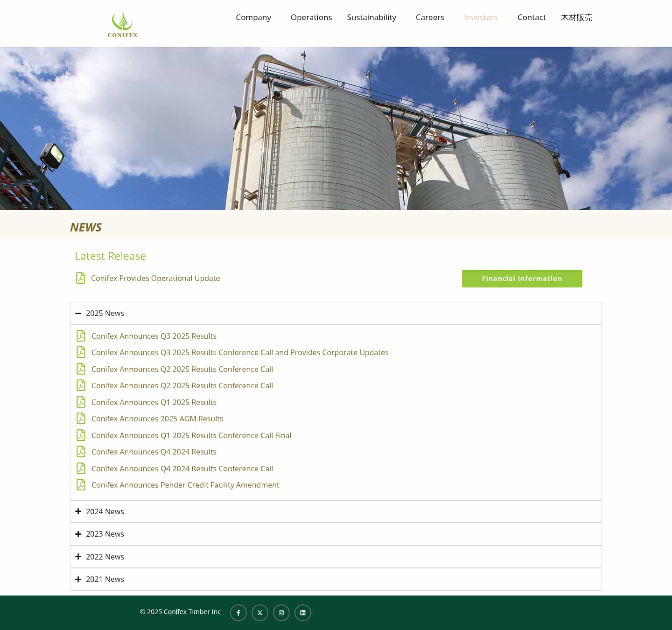Image resolution: width=672 pixels, height=630 pixels.
Task: Click the PDF icon for Pender Credit Facility Amendment
Action: pos(81,484)
